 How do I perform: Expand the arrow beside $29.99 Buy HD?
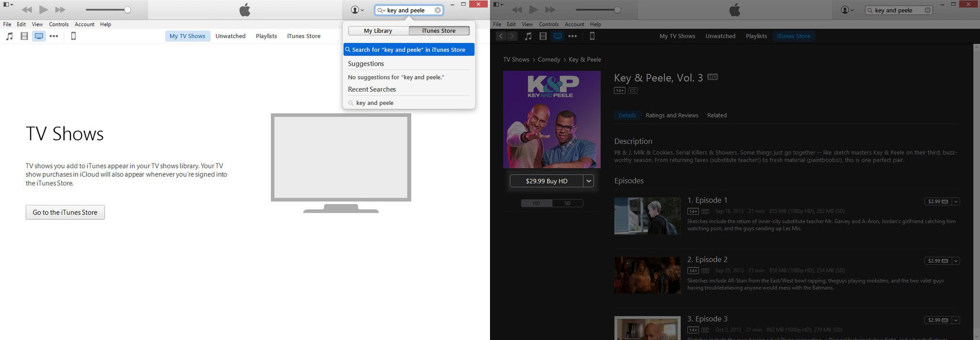589,181
